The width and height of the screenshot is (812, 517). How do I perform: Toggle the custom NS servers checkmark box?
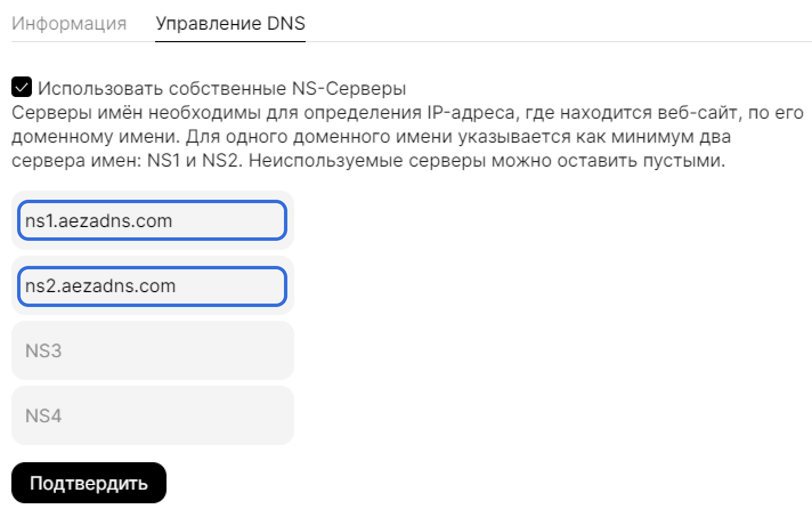click(x=22, y=87)
